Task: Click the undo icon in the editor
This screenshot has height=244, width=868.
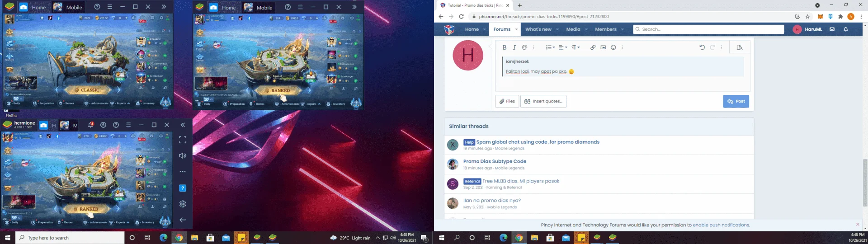Action: tap(702, 47)
